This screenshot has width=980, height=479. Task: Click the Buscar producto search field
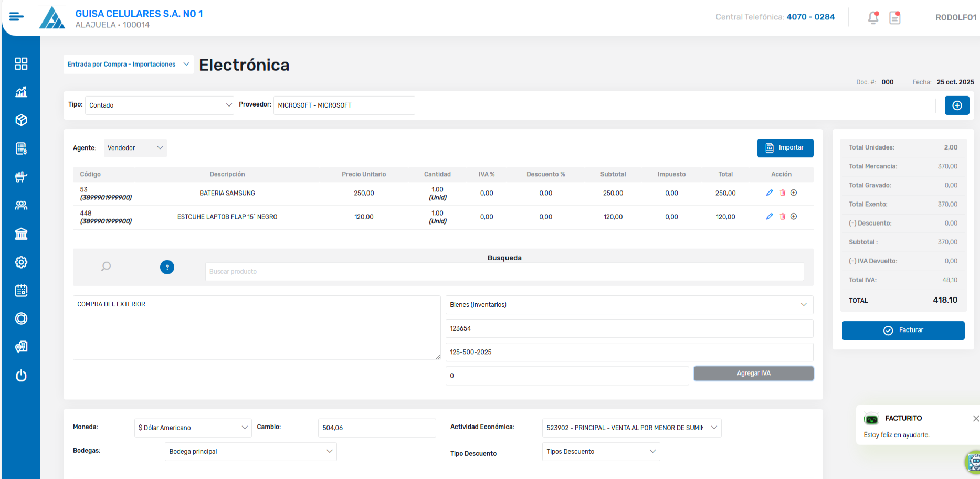click(x=504, y=272)
